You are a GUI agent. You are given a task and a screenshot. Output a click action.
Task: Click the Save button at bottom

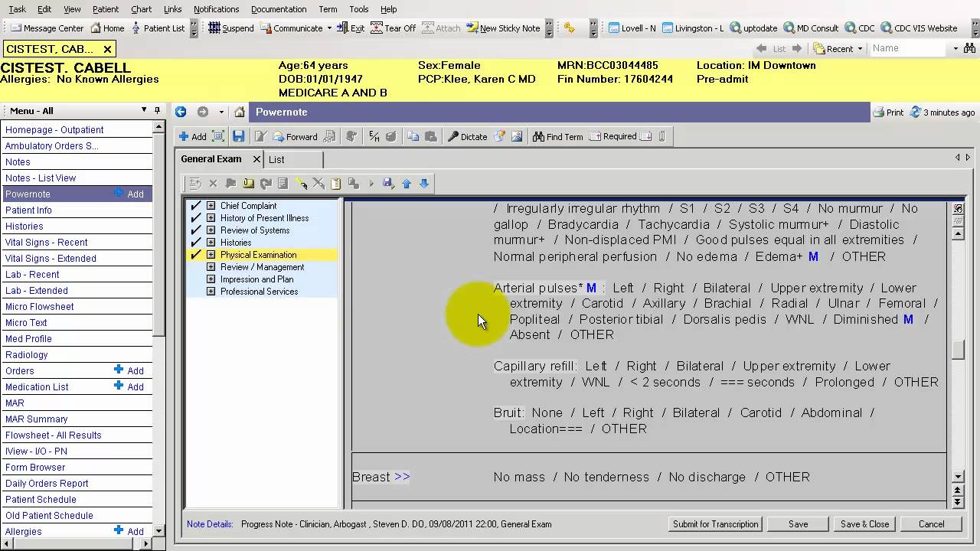798,524
